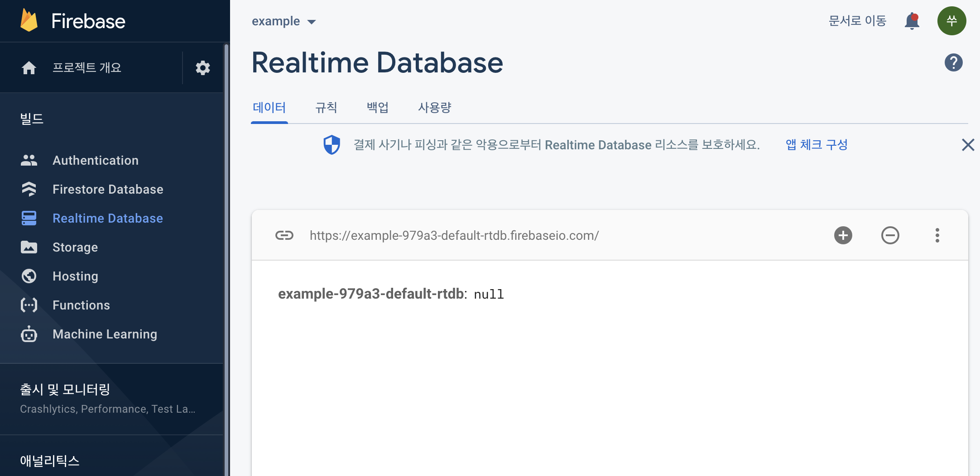Click 프로젝트 개요 link
Image resolution: width=980 pixels, height=476 pixels.
87,67
